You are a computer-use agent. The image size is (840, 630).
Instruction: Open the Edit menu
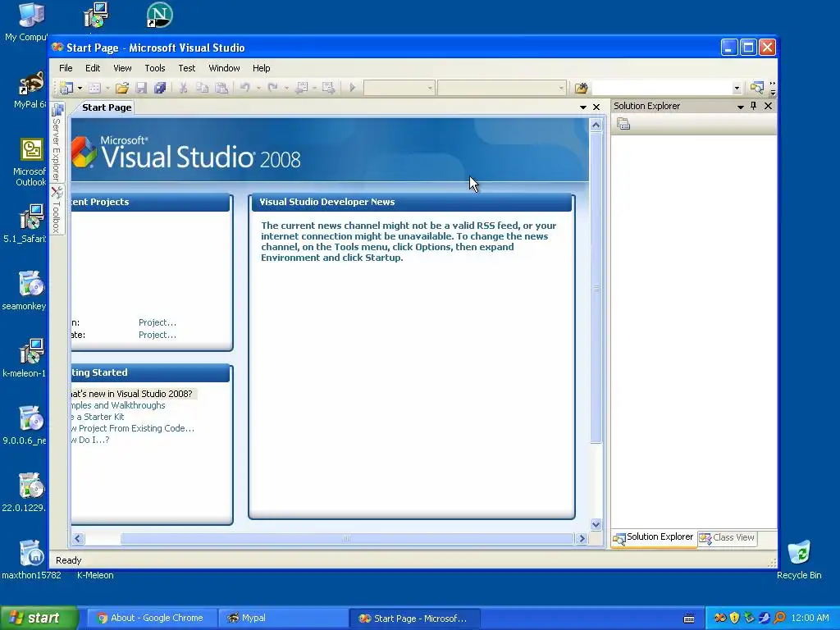click(x=93, y=68)
